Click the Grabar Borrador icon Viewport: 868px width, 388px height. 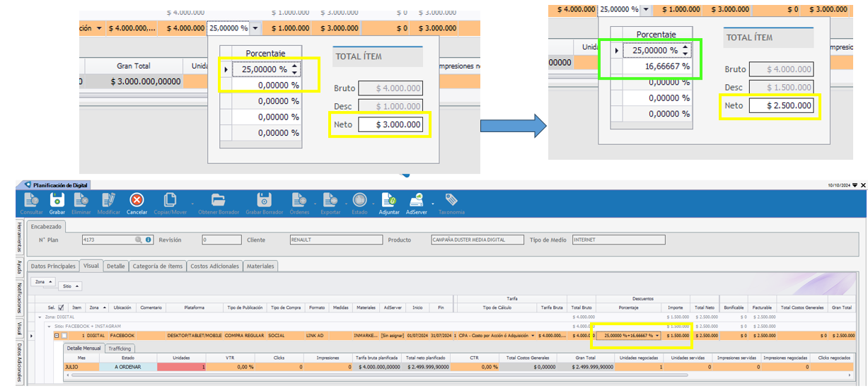coord(264,200)
